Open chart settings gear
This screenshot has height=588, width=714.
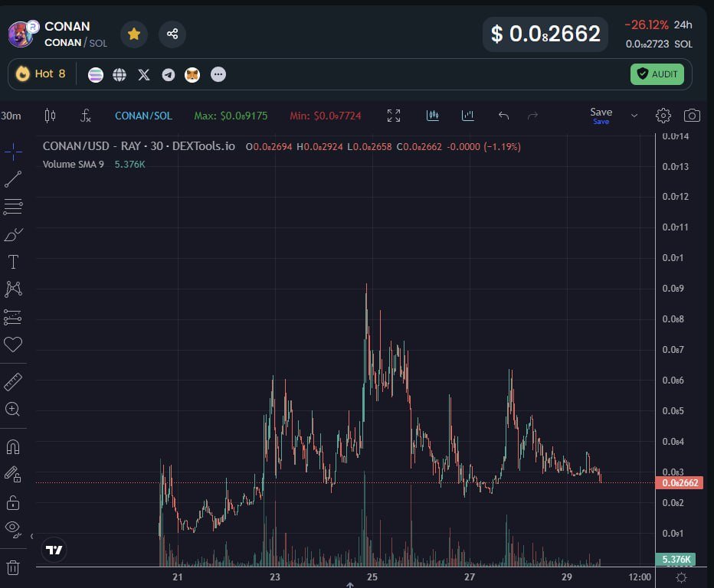pyautogui.click(x=663, y=116)
